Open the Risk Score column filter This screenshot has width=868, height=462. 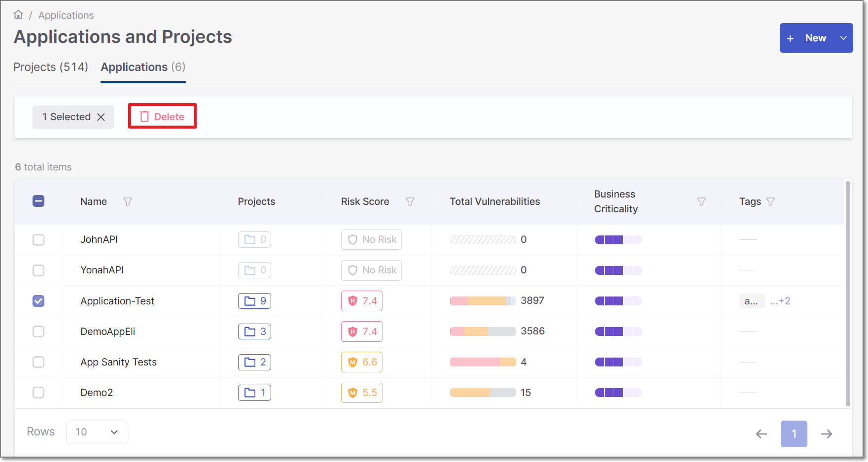coord(410,201)
